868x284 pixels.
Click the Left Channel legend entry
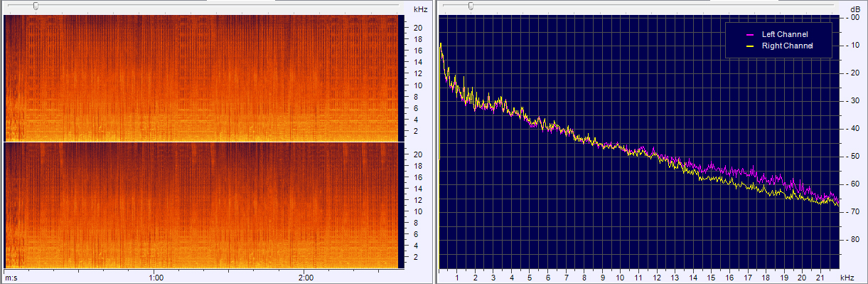click(x=777, y=34)
